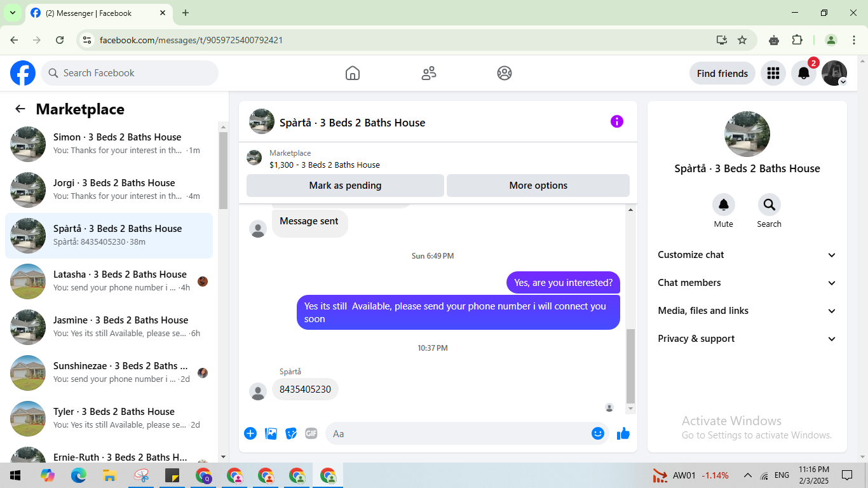Go to Facebook Home icon

coord(353,73)
